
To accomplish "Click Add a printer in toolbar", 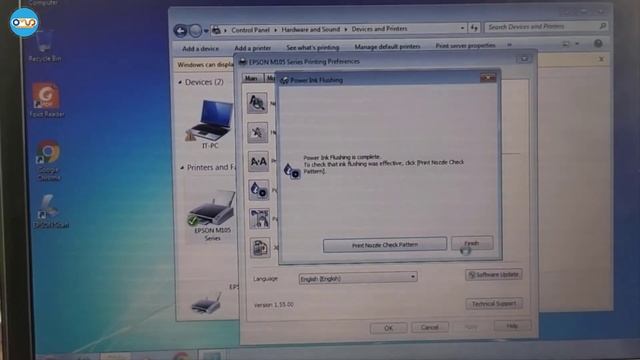I will (253, 48).
